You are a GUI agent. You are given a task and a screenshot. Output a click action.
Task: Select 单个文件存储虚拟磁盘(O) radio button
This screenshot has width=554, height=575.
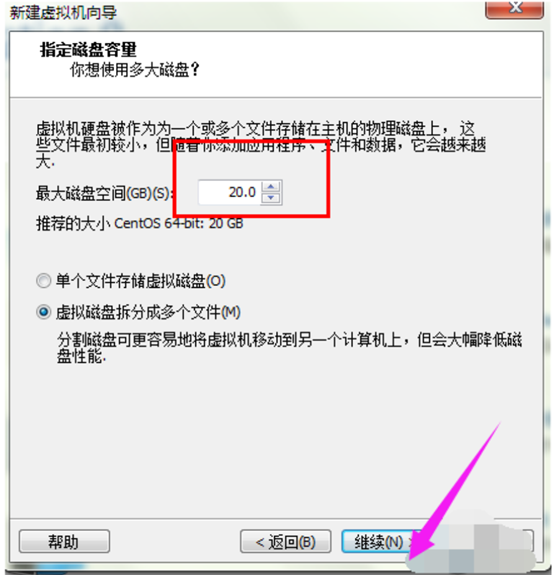click(43, 281)
